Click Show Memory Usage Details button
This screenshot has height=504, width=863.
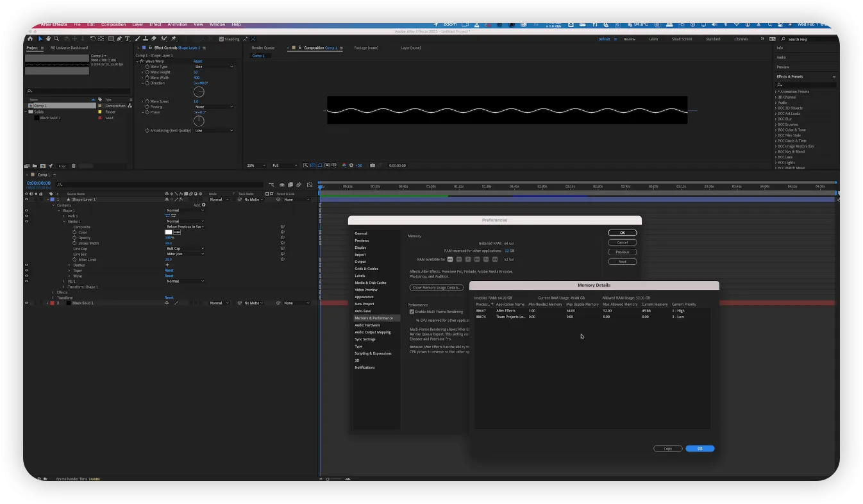(x=437, y=288)
